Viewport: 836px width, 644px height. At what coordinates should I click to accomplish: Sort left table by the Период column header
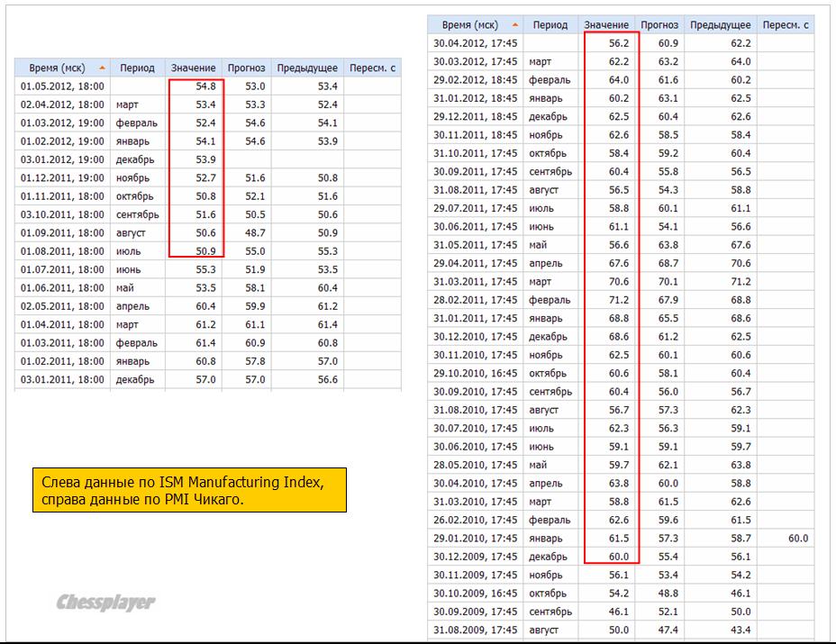[x=138, y=68]
